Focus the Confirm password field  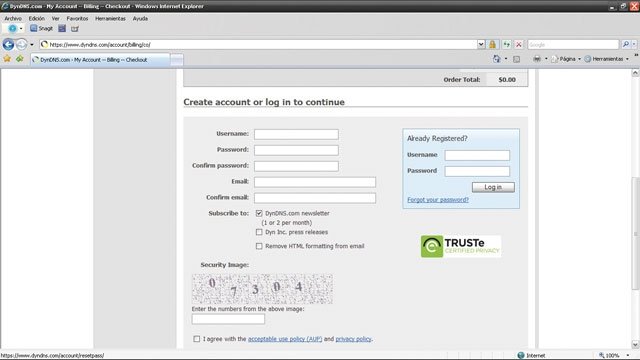point(296,166)
